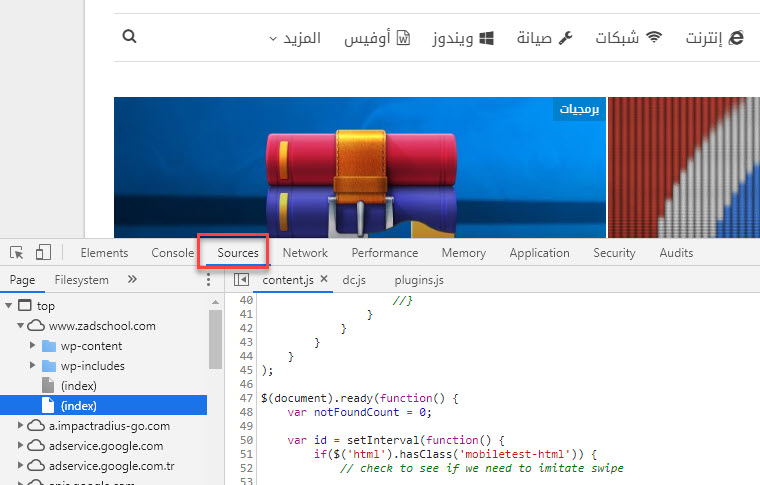Open the ويندوز navigation link
Viewport: 760px width, 485px height.
453,38
